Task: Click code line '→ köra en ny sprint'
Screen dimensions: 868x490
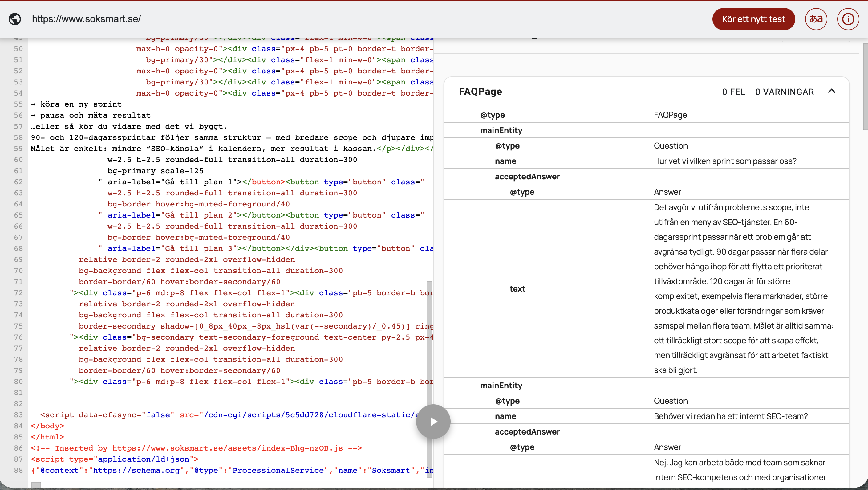Action: 76,104
